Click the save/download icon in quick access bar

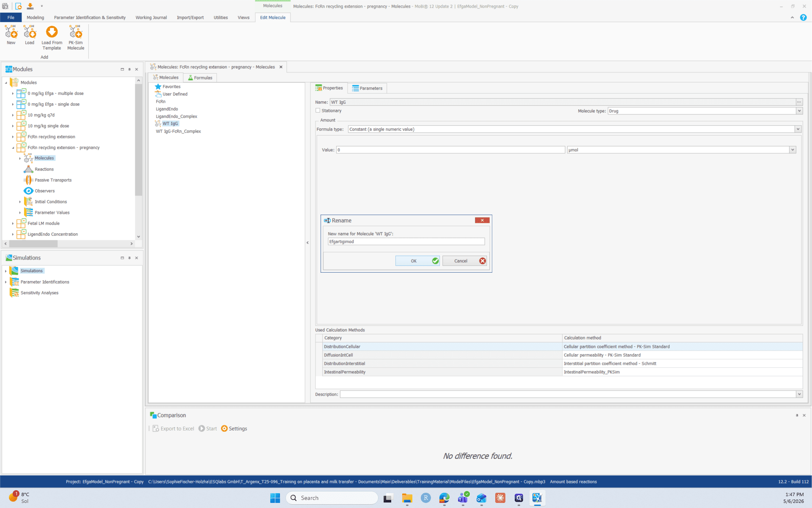[x=30, y=6]
